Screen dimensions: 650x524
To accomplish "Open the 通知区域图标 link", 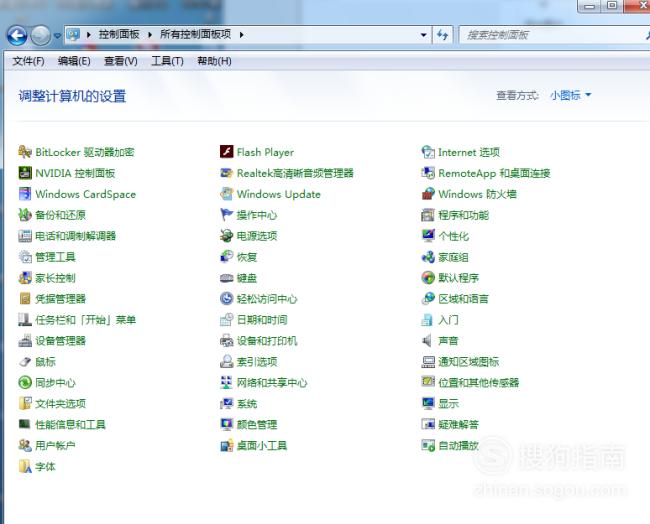I will pyautogui.click(x=468, y=361).
